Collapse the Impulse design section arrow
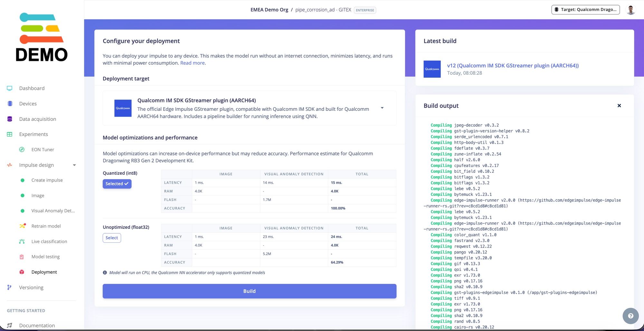The height and width of the screenshot is (331, 644). [x=74, y=165]
